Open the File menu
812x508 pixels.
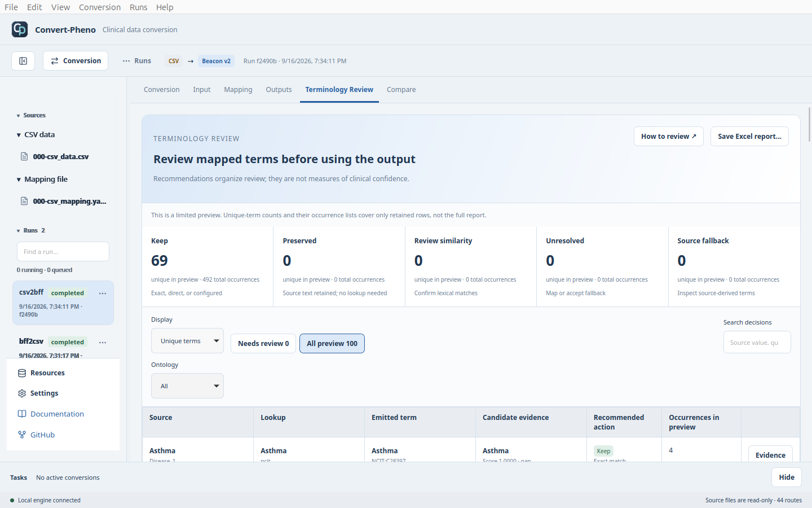point(11,7)
